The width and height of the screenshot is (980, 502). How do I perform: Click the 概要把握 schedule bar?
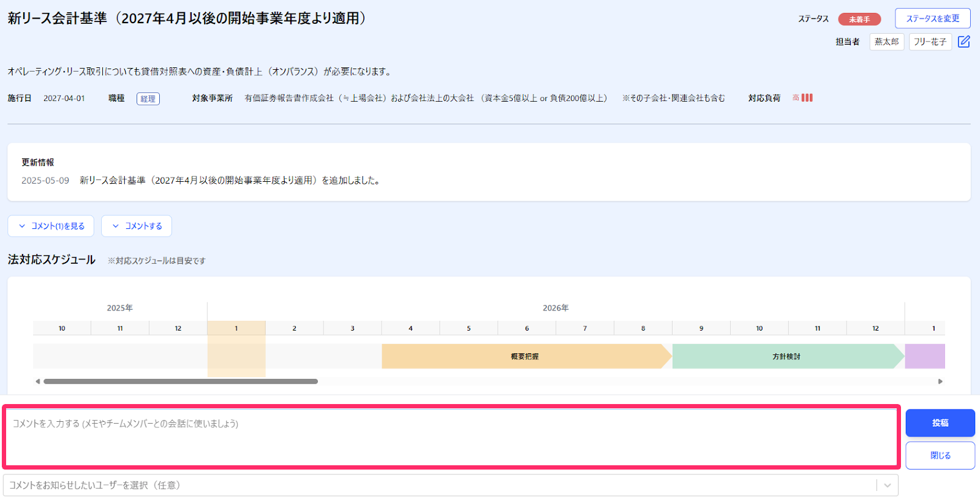pos(527,356)
